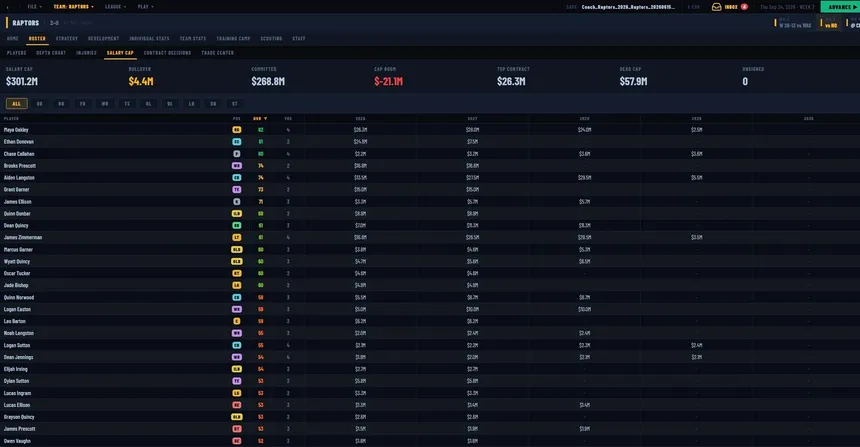Click the $57.9M dead cap value

coord(633,81)
